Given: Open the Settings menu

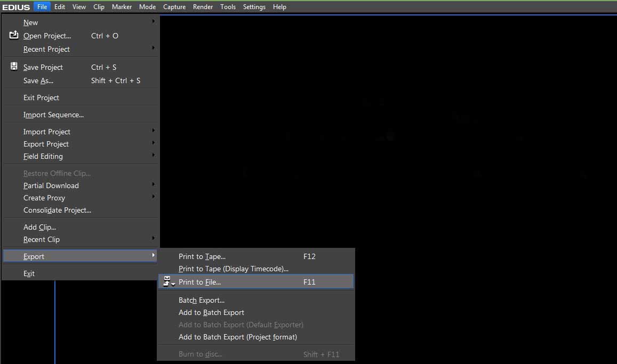Looking at the screenshot, I should (254, 7).
